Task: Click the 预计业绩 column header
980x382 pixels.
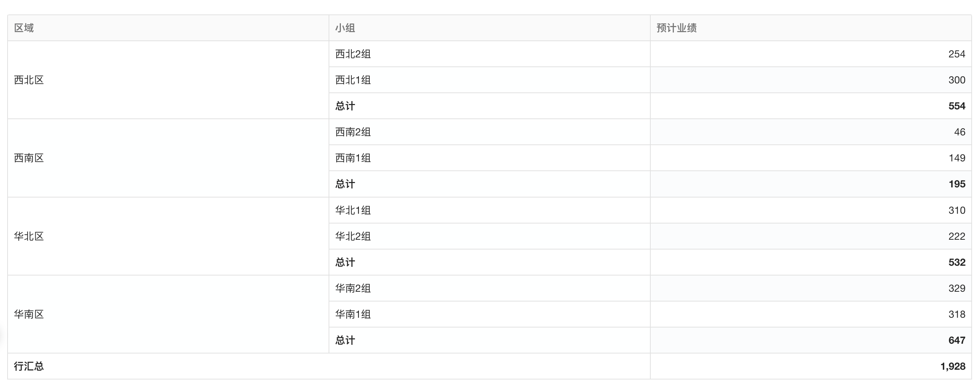Action: pos(676,28)
